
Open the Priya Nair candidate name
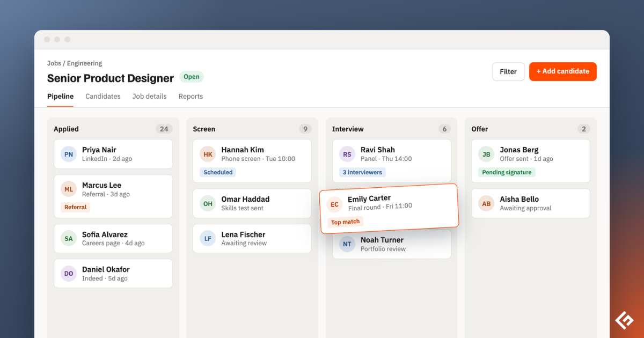[x=99, y=150]
